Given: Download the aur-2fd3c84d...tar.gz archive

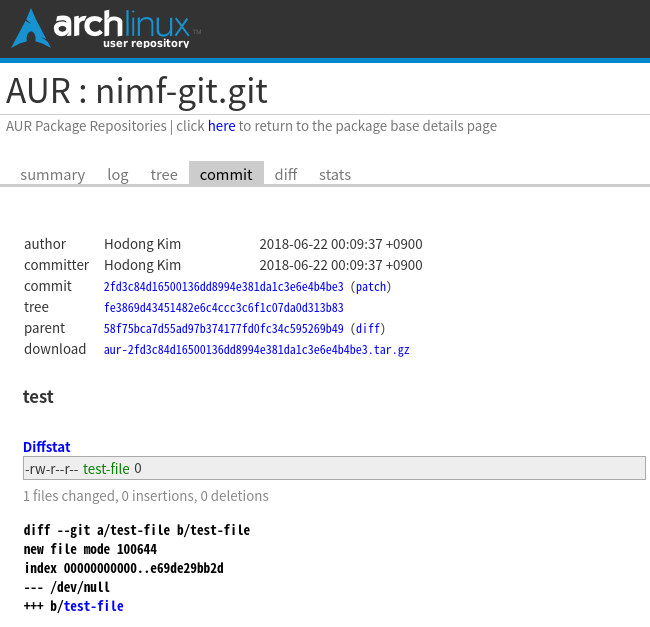Looking at the screenshot, I should click(x=256, y=350).
